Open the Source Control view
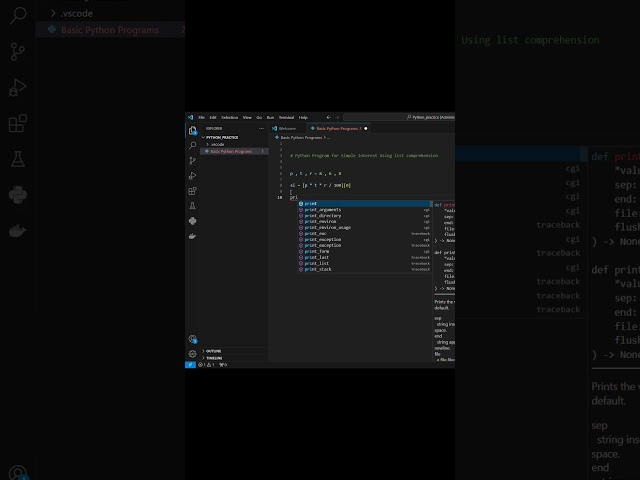This screenshot has height=480, width=640. coord(192,160)
